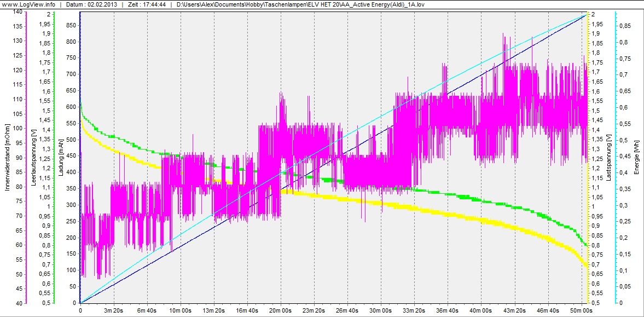Image resolution: width=644 pixels, height=317 pixels.
Task: Click the Leerlaufspannung [V] axis title
Action: [x=34, y=158]
